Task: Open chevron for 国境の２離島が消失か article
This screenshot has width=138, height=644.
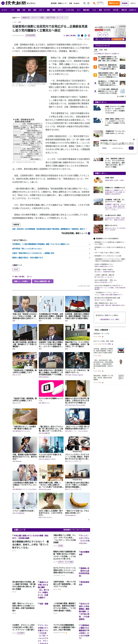Action: 90,258
